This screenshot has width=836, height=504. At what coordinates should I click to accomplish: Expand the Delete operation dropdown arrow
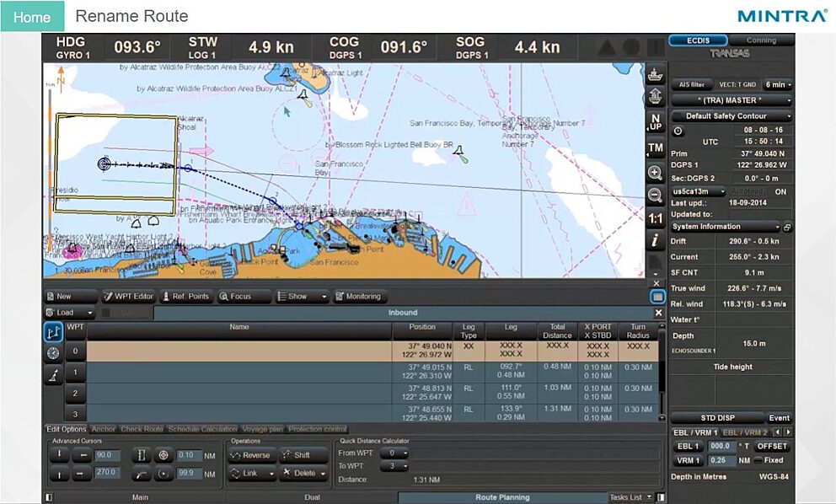coord(324,474)
